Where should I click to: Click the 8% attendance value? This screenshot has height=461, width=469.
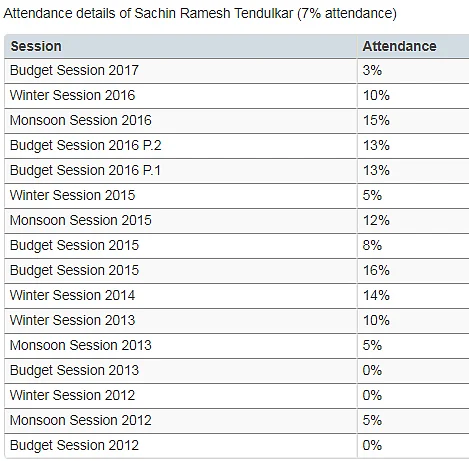tap(372, 245)
